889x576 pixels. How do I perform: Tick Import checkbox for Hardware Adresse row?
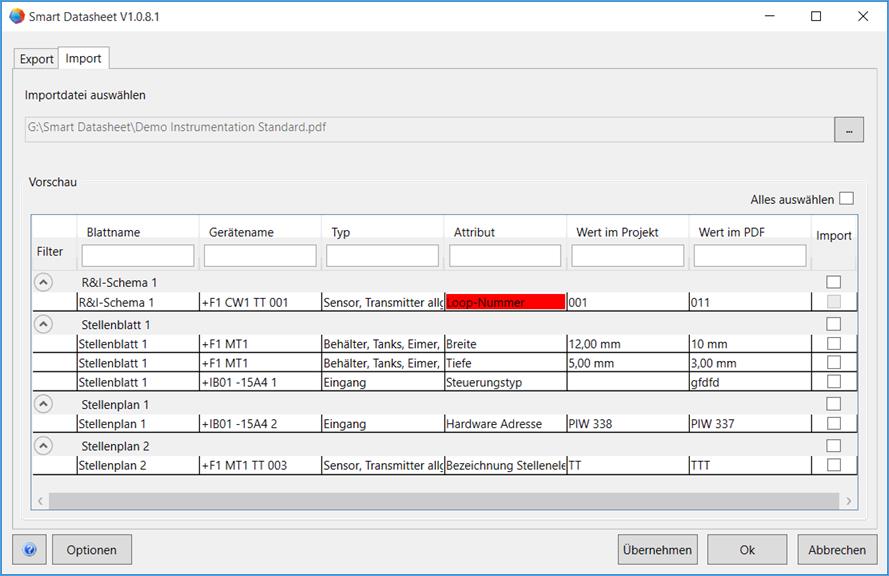click(833, 423)
